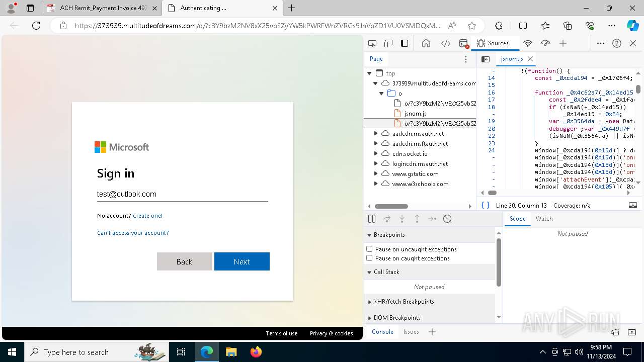The width and height of the screenshot is (644, 362).
Task: Toggle device emulation in DevTools
Action: [x=388, y=43]
